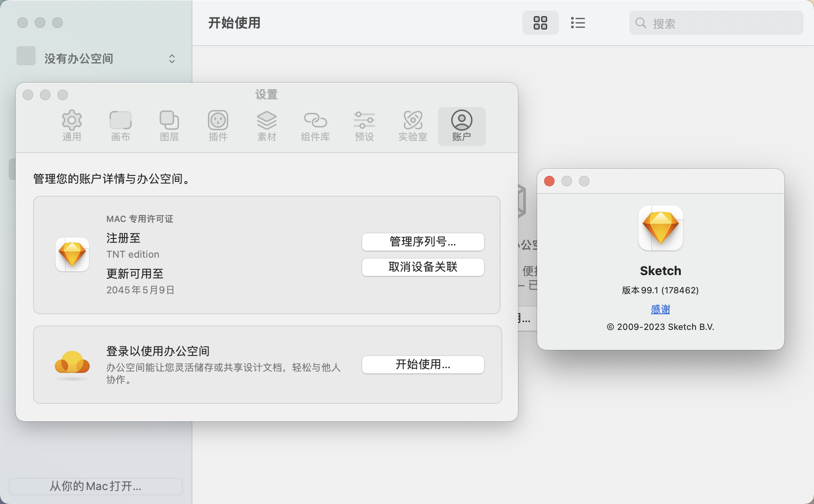Image resolution: width=814 pixels, height=504 pixels.
Task: Open the 预设 presets settings tab
Action: click(364, 126)
